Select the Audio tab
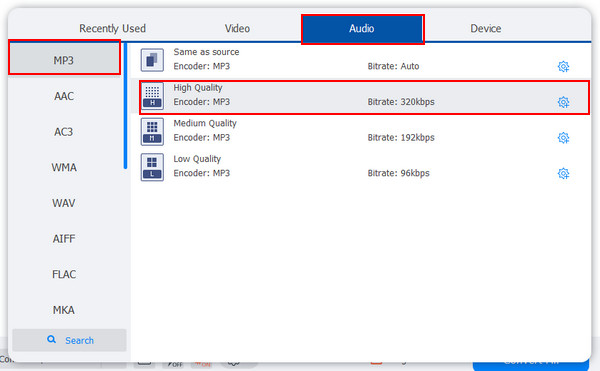 click(x=362, y=29)
